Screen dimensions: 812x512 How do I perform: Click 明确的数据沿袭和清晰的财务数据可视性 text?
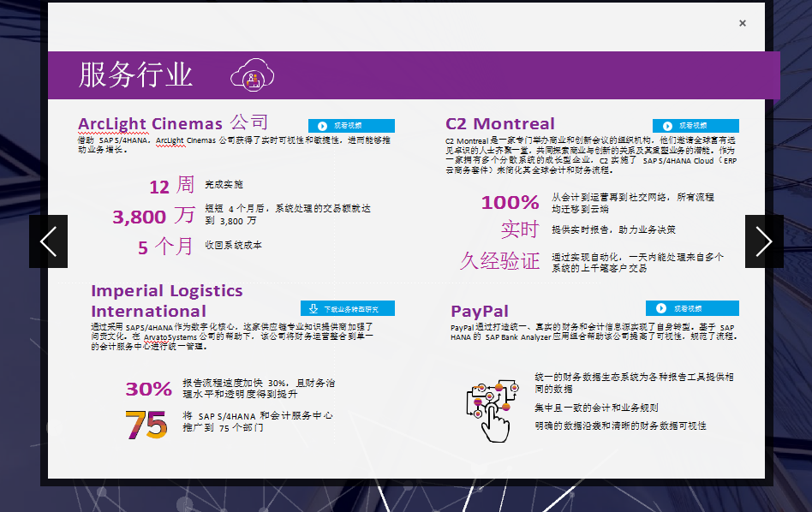pyautogui.click(x=620, y=426)
